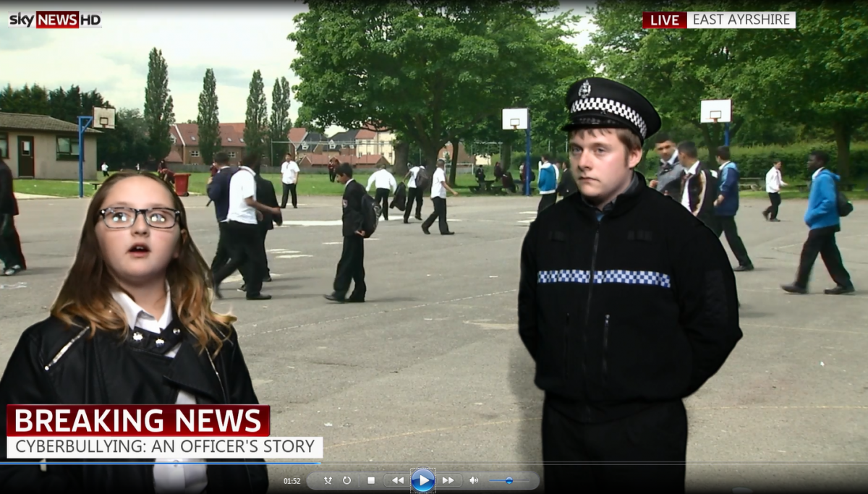Click the blue Play button

click(x=422, y=480)
